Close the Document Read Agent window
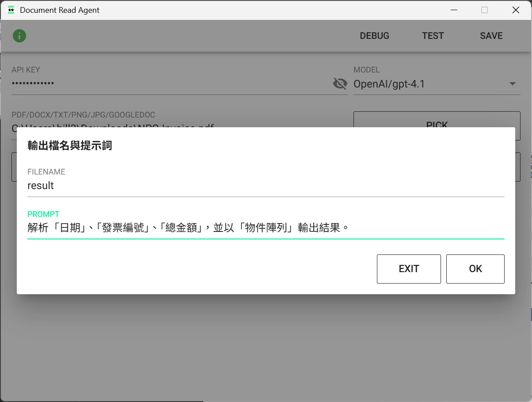The height and width of the screenshot is (402, 532). 516,10
